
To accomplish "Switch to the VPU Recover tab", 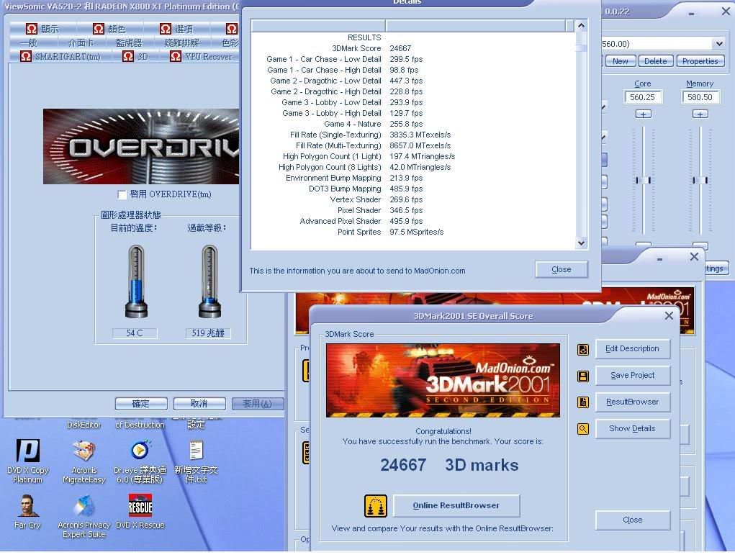I will [202, 56].
